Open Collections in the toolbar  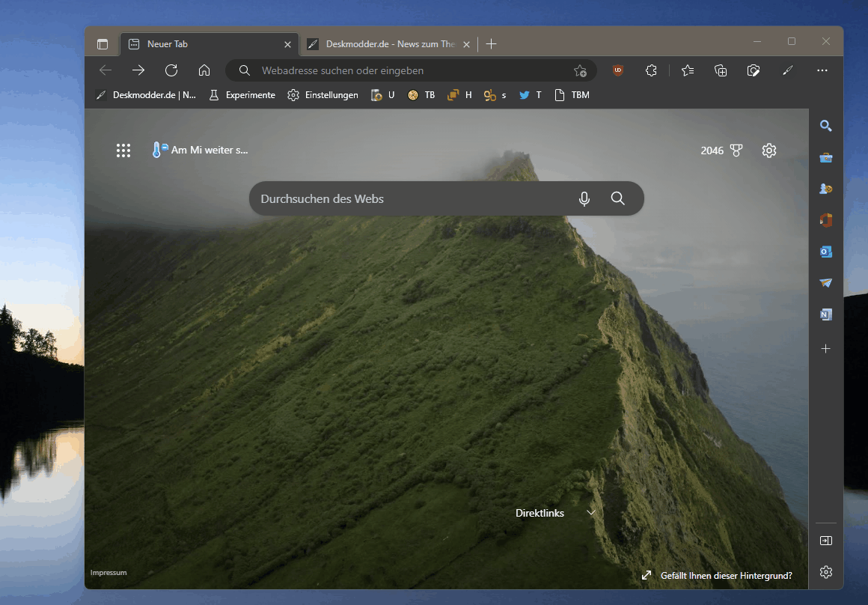tap(720, 70)
